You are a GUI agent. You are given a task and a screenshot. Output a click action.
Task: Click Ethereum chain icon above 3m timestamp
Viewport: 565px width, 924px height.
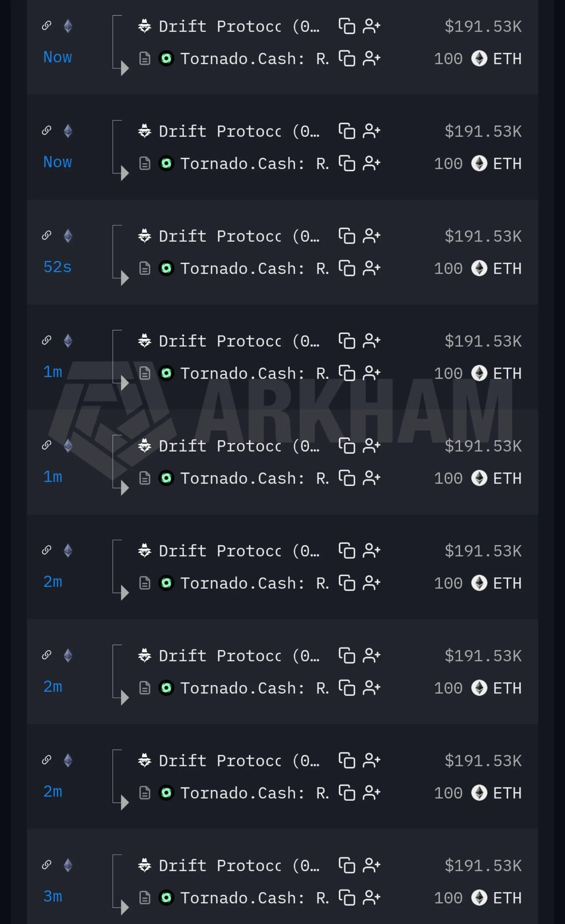(68, 865)
